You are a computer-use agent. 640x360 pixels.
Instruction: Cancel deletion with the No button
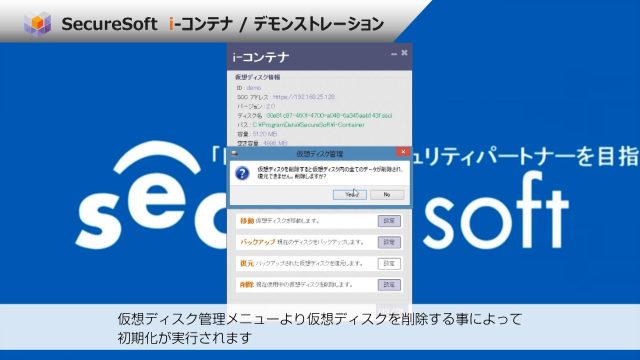click(x=387, y=195)
